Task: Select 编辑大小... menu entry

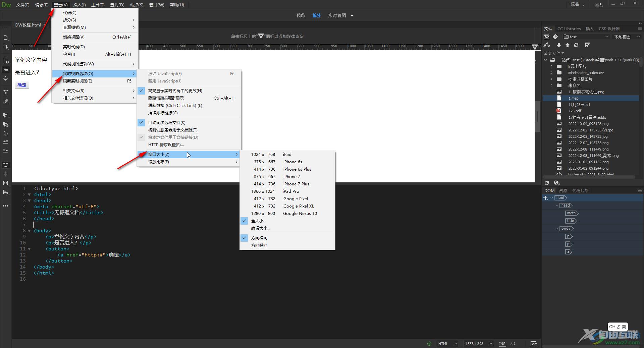Action: click(287, 228)
